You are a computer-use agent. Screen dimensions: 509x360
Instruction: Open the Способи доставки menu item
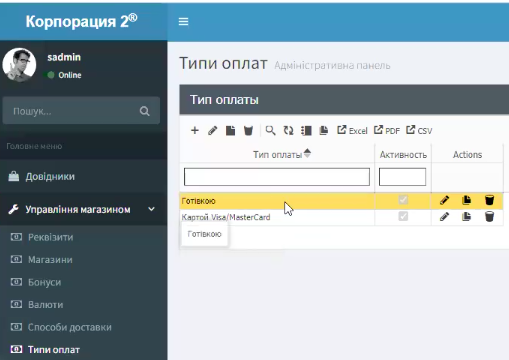70,327
